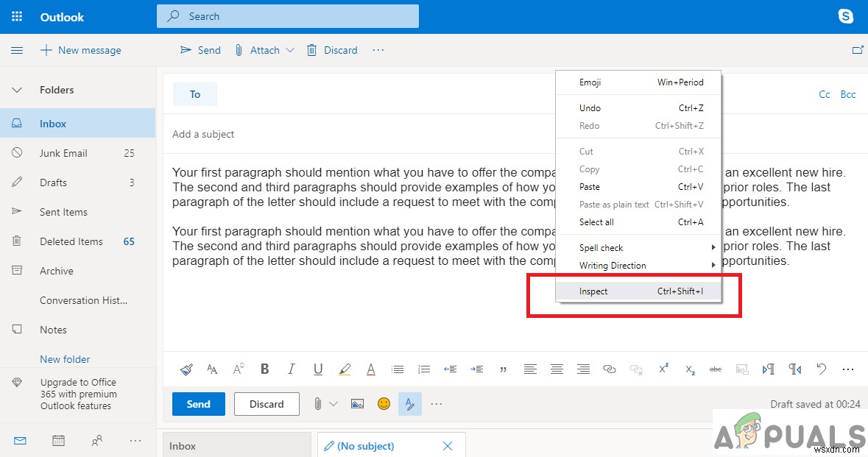
Task: Toggle underline formatting
Action: 317,369
